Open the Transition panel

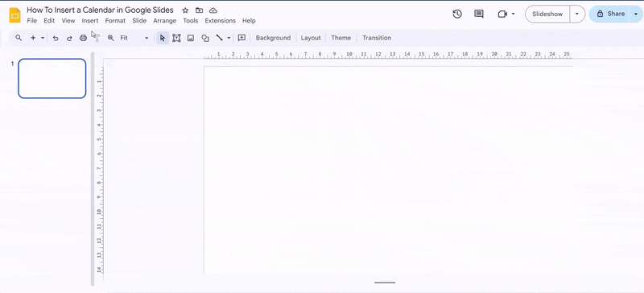click(x=377, y=38)
